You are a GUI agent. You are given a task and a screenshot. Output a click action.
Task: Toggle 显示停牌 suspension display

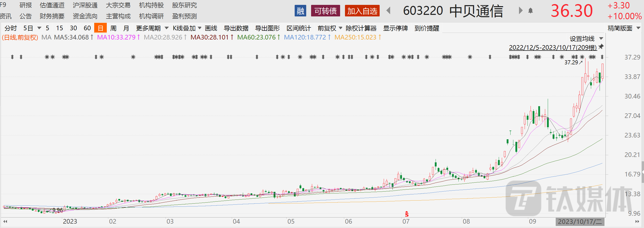395,28
